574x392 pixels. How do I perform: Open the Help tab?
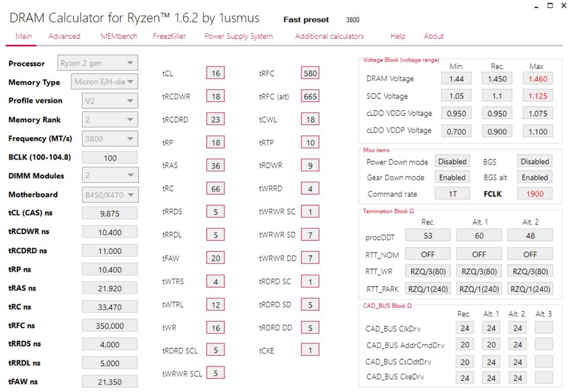398,36
